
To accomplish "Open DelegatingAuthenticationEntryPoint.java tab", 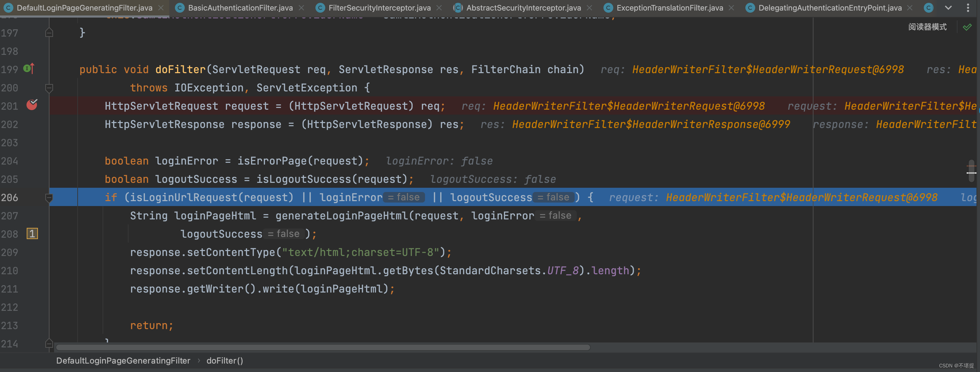I will click(830, 8).
